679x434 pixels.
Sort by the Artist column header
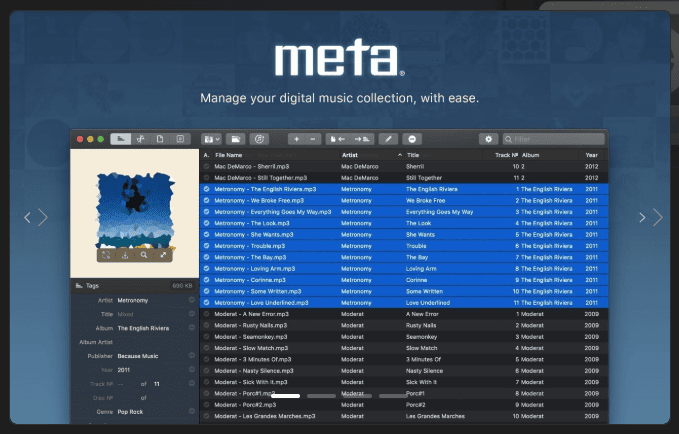coord(372,155)
